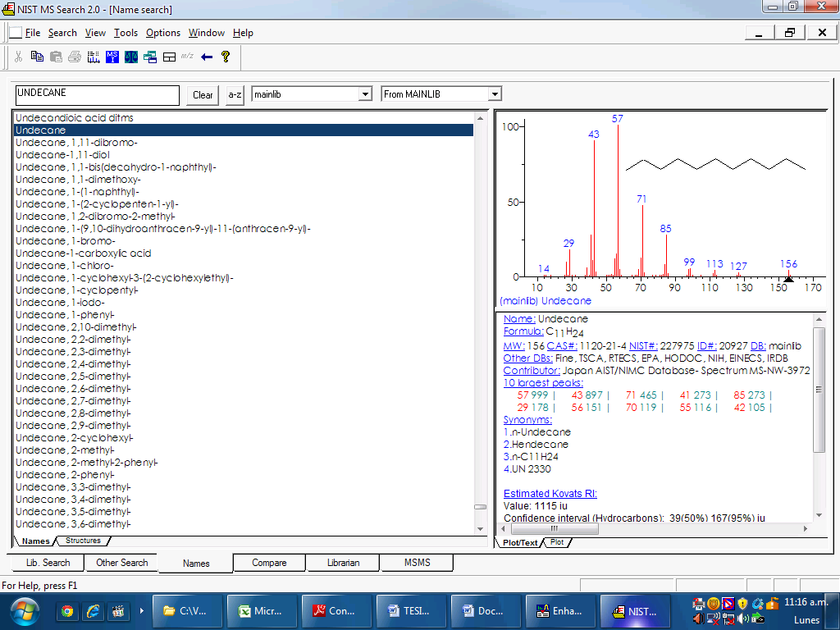Click the down arrow of the compound list scrollbar
The width and height of the screenshot is (840, 630).
[480, 529]
